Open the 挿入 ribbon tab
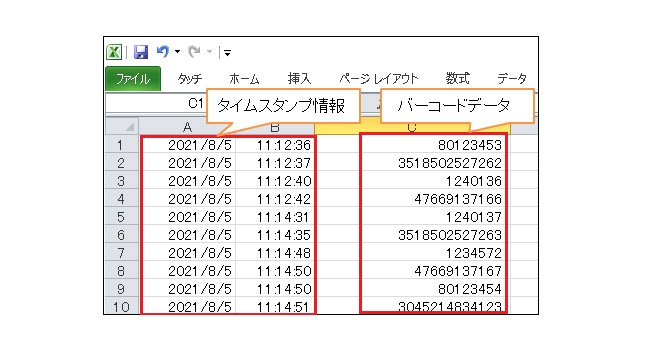Screen dimensions: 646x360 pyautogui.click(x=299, y=78)
